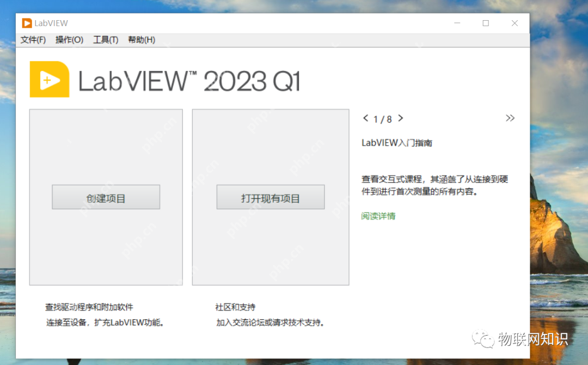Image resolution: width=588 pixels, height=365 pixels.
Task: Click the LabVIEW logo icon in the title bar
Action: point(27,23)
